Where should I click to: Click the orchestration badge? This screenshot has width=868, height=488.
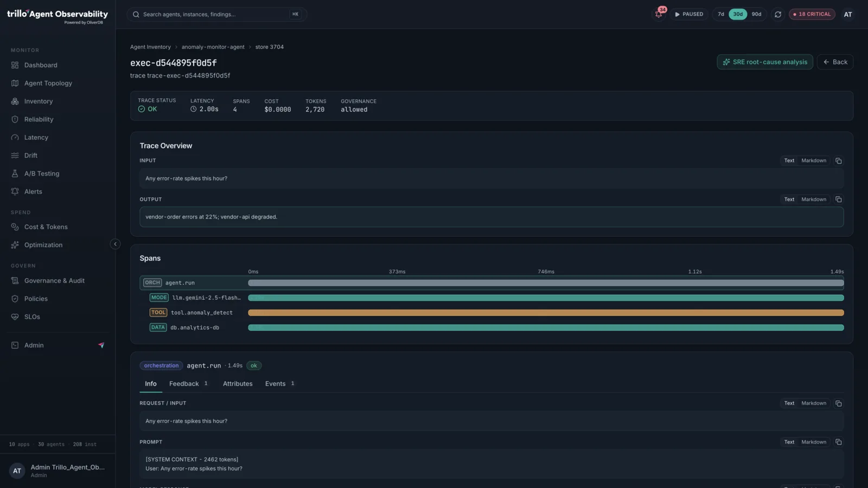click(x=161, y=366)
